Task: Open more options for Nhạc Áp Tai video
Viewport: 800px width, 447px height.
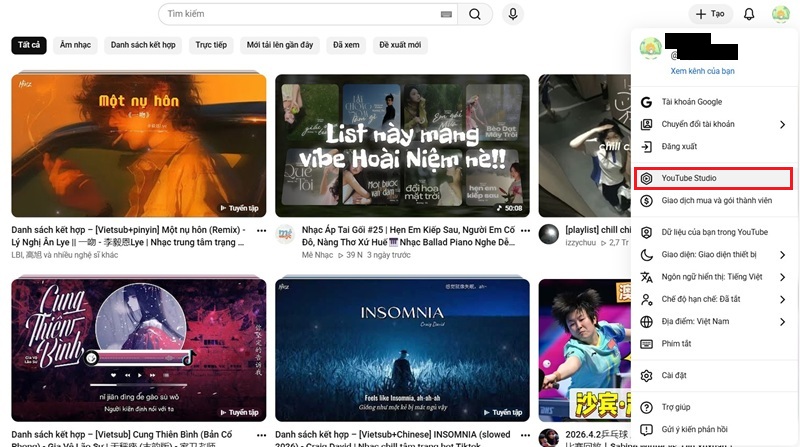Action: (526, 231)
